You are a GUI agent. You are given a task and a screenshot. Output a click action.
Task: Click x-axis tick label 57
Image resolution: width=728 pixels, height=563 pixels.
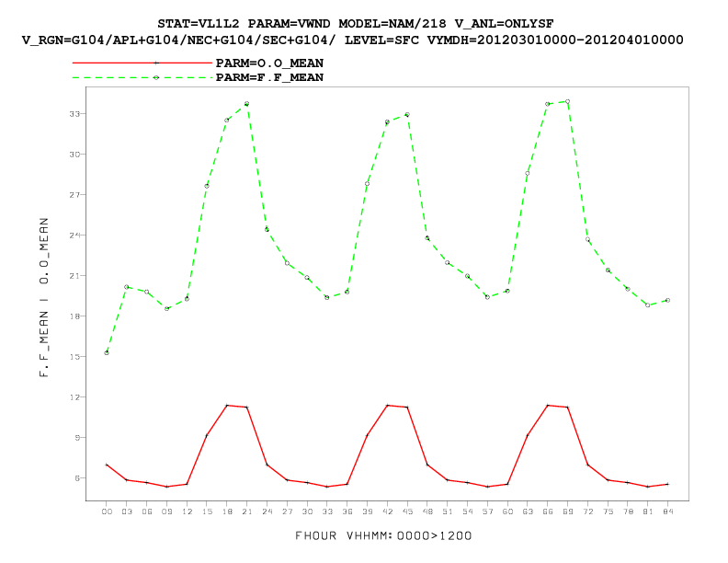coord(487,511)
